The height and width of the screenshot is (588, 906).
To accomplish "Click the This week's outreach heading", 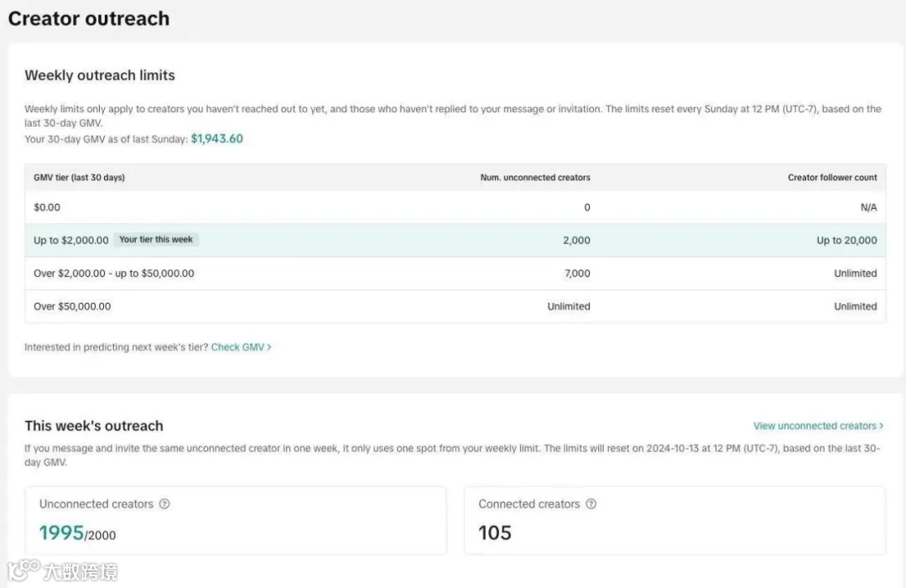I will [x=94, y=426].
